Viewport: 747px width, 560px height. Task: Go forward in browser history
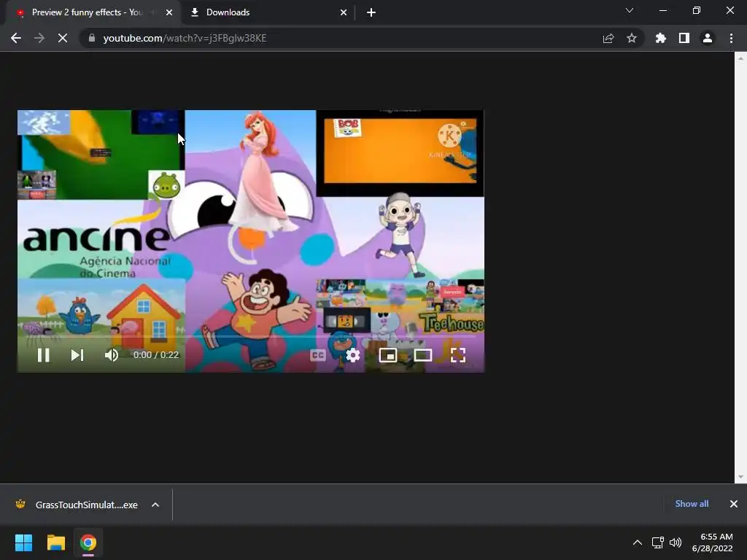[39, 38]
